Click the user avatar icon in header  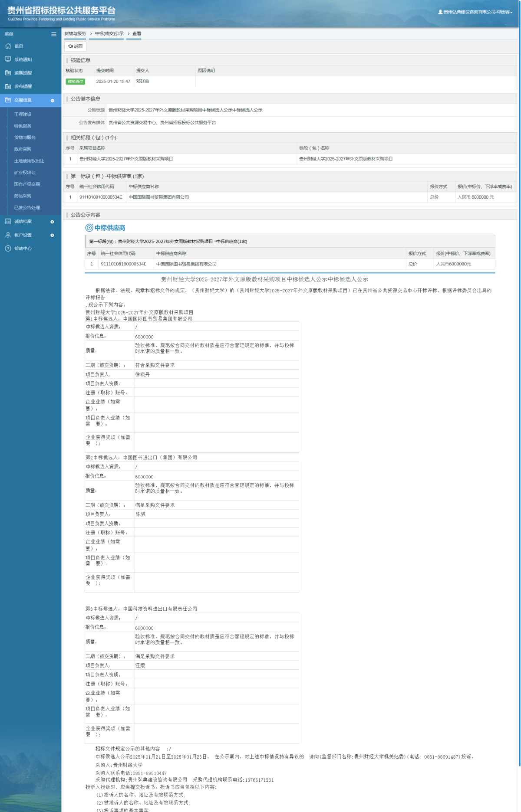(x=440, y=12)
